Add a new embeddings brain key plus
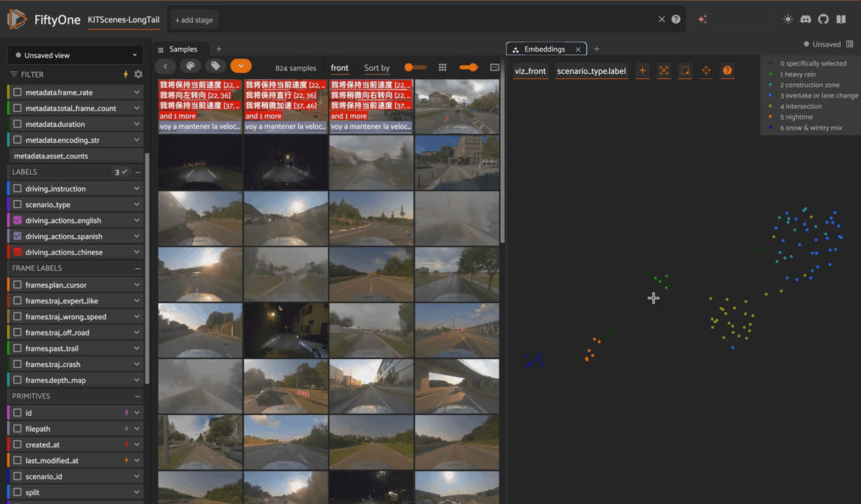 642,70
